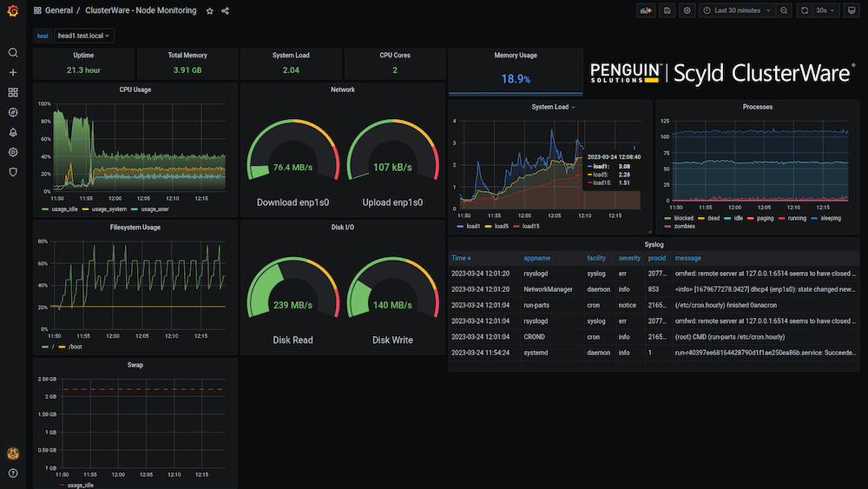Viewport: 868px width, 489px height.
Task: Open the dashboard grid icon beside General
Action: click(x=37, y=10)
